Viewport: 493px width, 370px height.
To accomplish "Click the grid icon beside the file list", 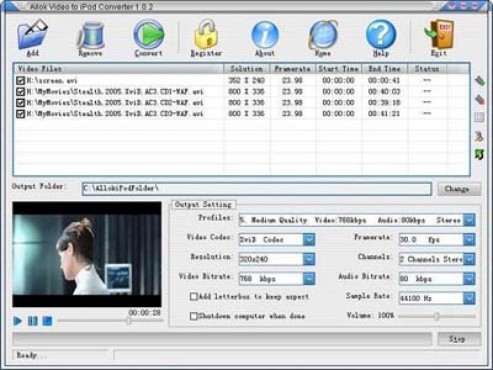I will (x=479, y=117).
